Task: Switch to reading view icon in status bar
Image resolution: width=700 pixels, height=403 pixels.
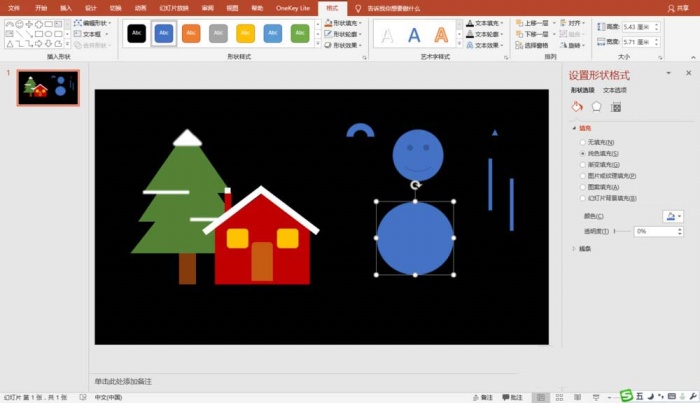Action: [x=577, y=397]
